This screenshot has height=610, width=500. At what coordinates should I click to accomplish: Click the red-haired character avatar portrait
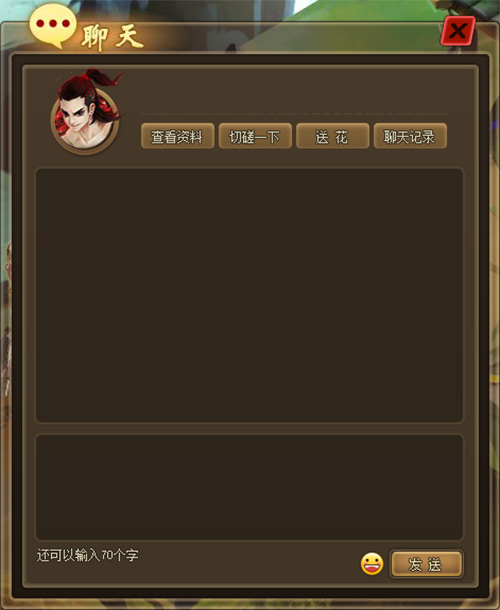tap(86, 111)
